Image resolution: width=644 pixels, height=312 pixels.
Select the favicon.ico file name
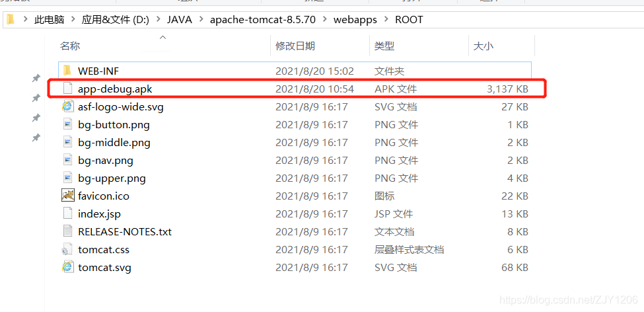coord(104,196)
